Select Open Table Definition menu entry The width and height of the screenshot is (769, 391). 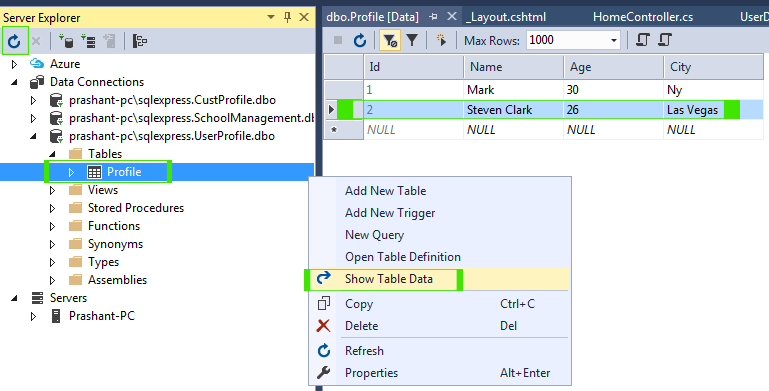403,257
